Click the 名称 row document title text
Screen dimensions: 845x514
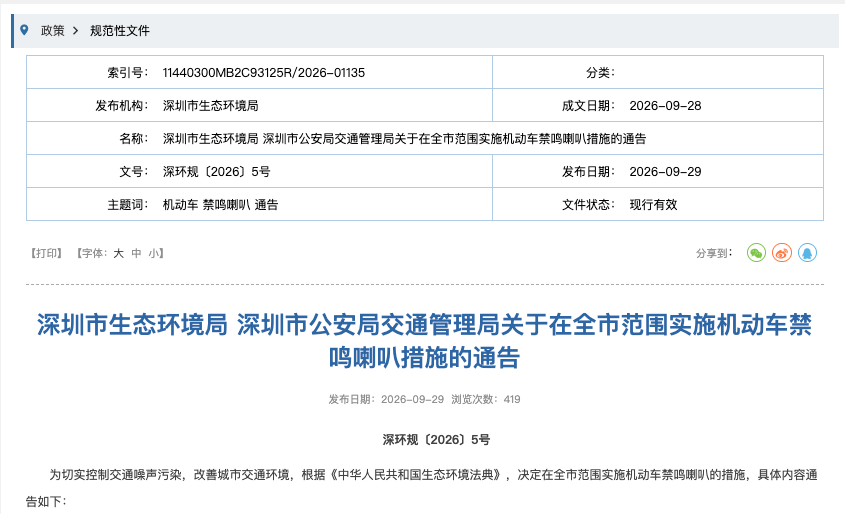404,138
